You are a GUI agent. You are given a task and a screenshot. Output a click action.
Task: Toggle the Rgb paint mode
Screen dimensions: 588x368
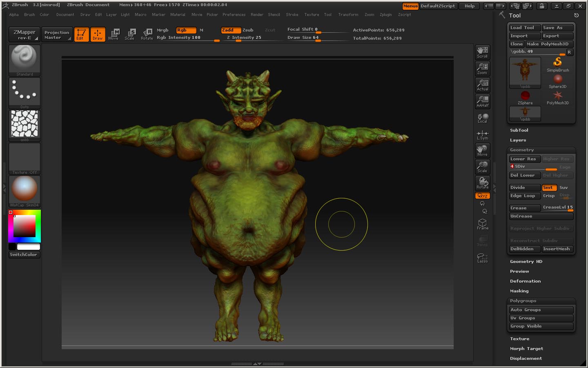[186, 30]
